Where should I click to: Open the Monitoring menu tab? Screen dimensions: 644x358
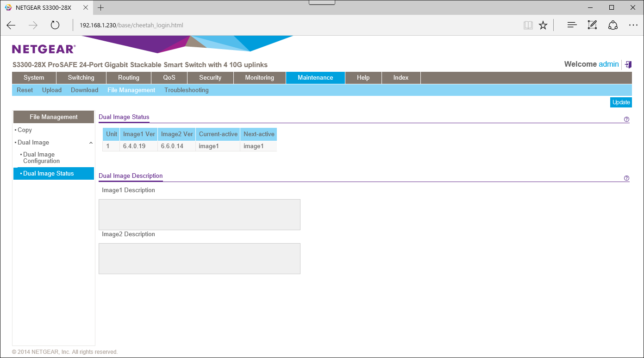260,78
